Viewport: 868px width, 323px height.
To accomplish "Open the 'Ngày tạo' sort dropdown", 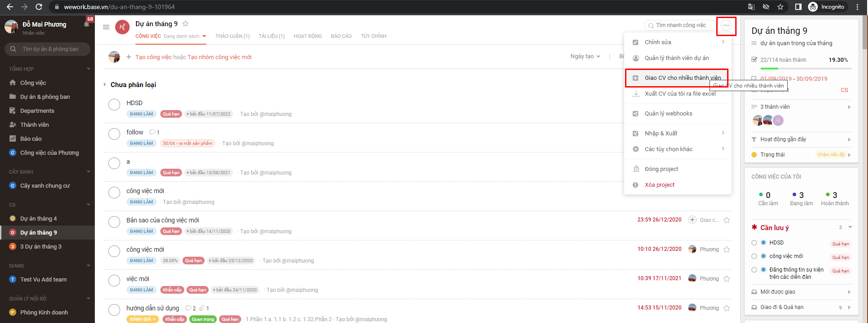I will [x=585, y=56].
